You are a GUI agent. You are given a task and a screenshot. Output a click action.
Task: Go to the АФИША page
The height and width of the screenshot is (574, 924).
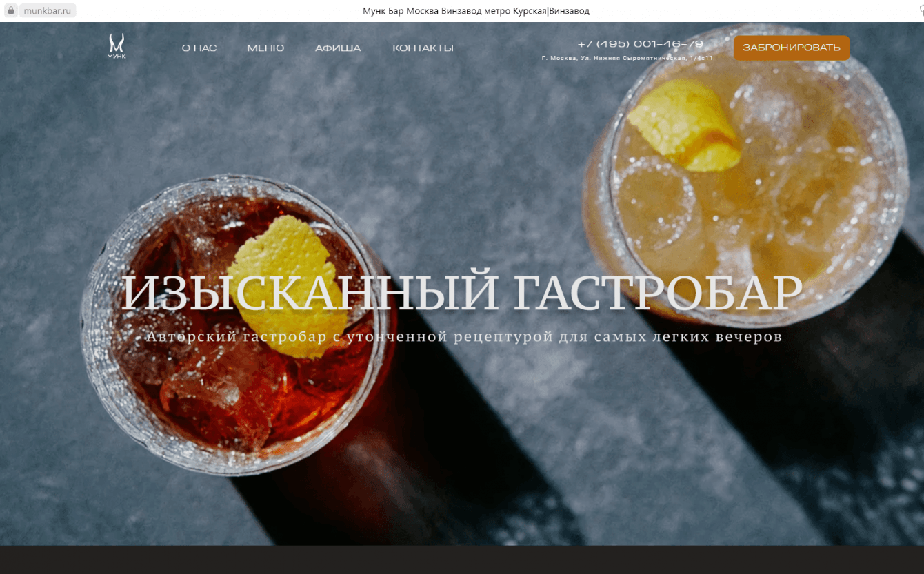pos(338,48)
